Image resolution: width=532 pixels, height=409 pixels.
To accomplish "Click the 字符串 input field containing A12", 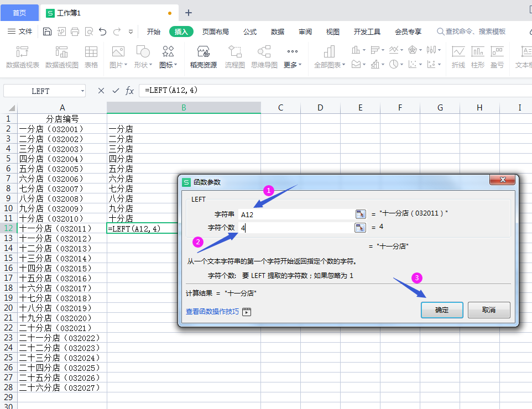I will click(x=296, y=214).
